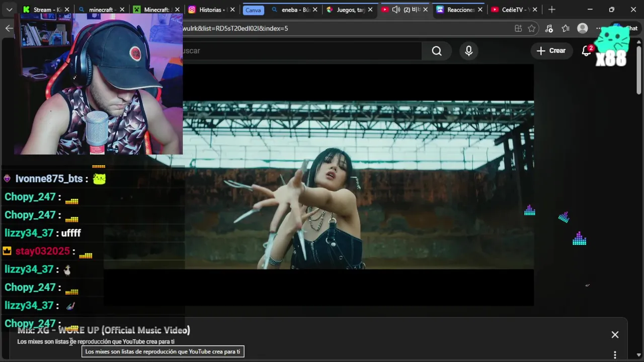
Task: Close the Juegos, tarjetas tab
Action: (x=370, y=10)
